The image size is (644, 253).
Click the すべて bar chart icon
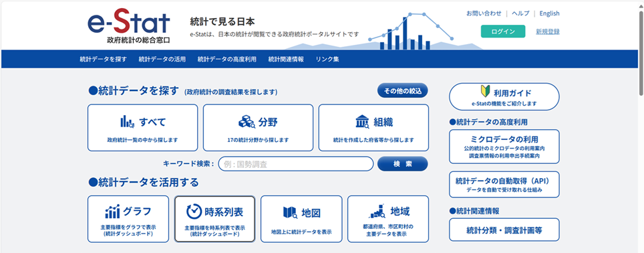[x=127, y=122]
